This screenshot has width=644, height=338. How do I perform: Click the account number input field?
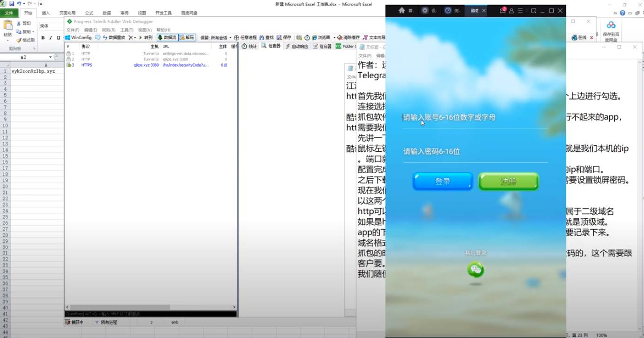[475, 117]
